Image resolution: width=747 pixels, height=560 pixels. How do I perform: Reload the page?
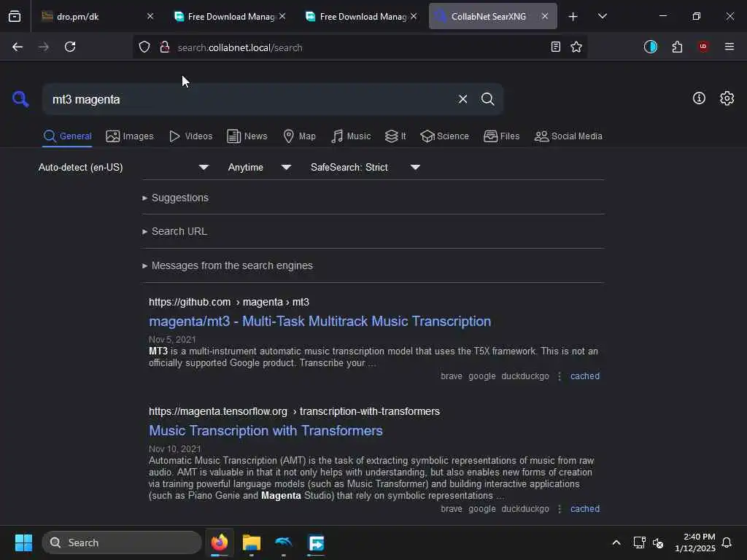pos(70,47)
